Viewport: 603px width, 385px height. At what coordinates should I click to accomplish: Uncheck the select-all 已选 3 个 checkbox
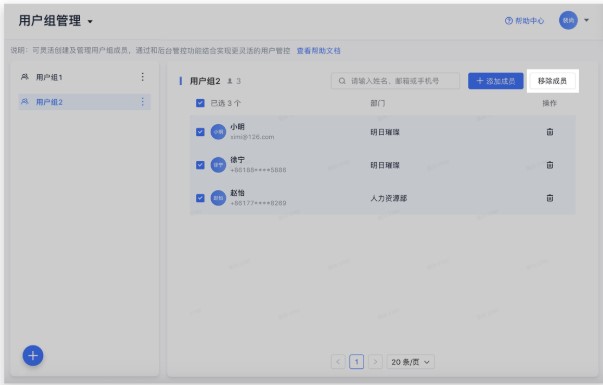pos(200,103)
